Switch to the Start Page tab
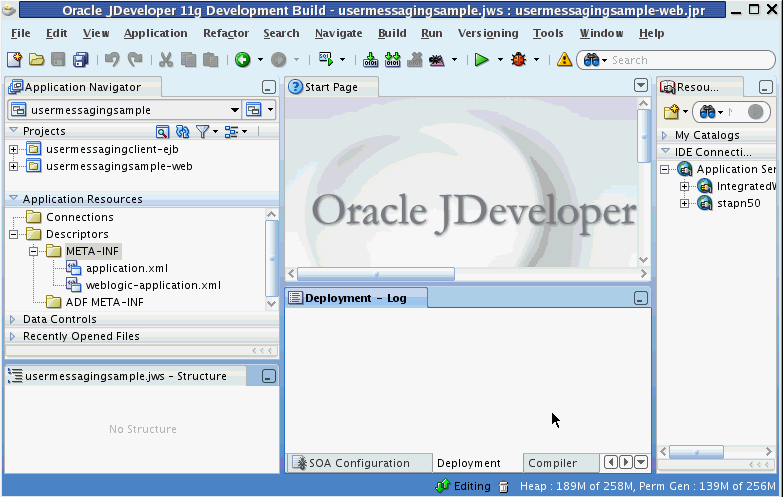The height and width of the screenshot is (497, 783). point(332,87)
